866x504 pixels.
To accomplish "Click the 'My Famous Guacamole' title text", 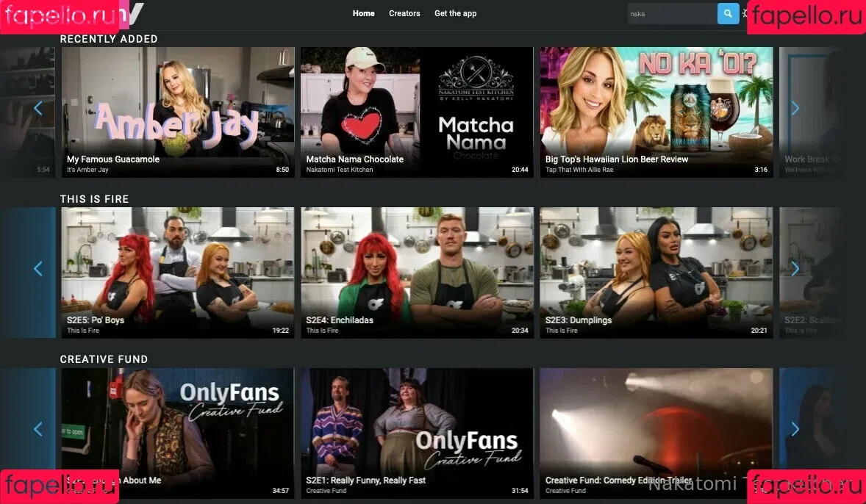I will 113,159.
